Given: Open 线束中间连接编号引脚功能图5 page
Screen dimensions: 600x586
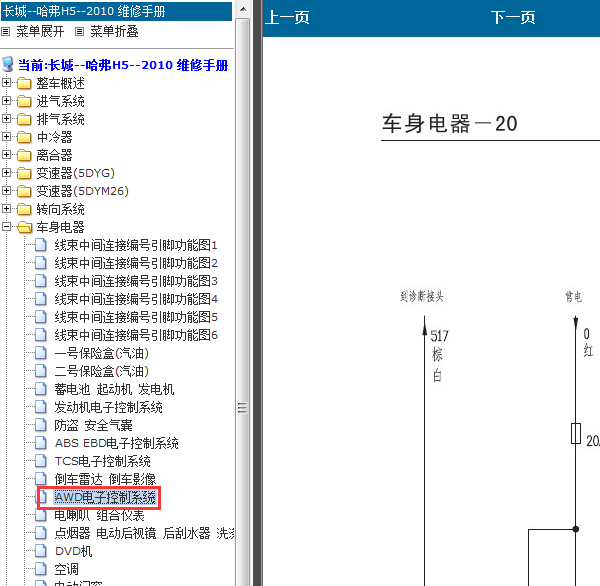Looking at the screenshot, I should coord(136,317).
